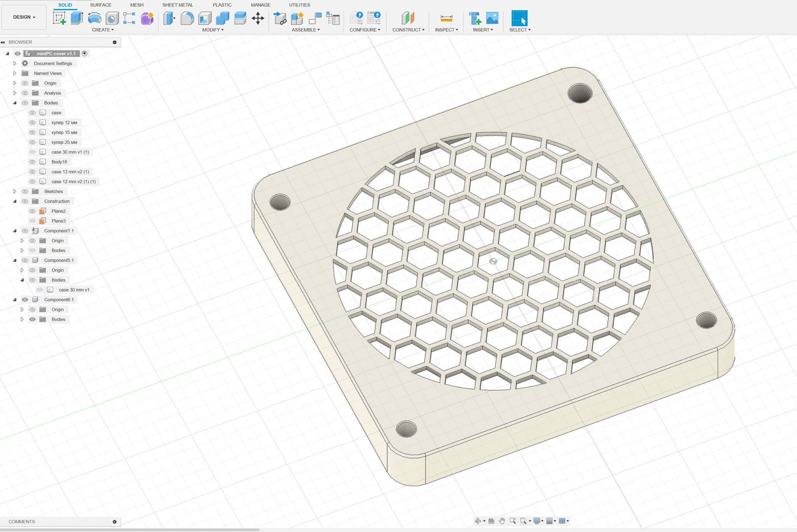797x532 pixels.
Task: Collapse the Construction folder
Action: point(15,201)
